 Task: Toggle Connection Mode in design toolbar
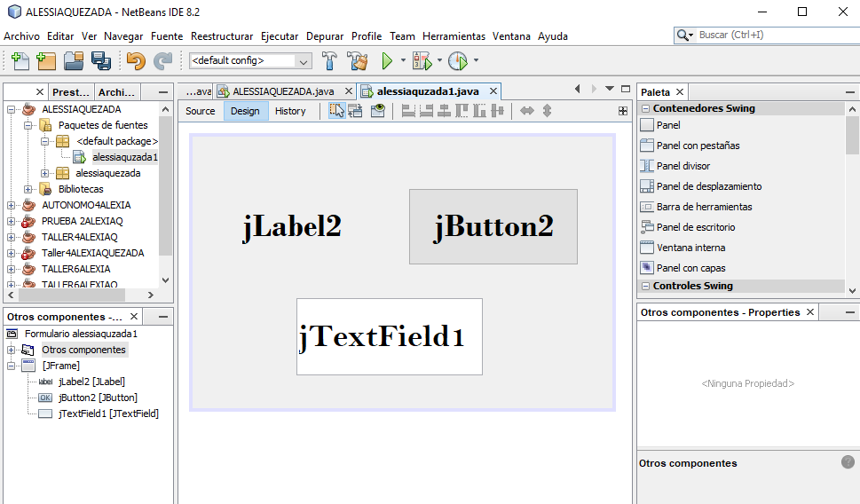click(355, 111)
